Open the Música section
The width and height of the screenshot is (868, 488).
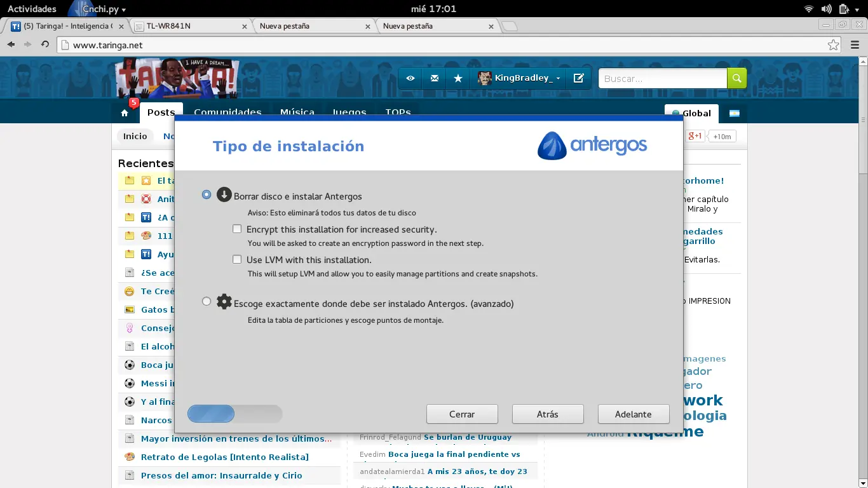click(297, 112)
